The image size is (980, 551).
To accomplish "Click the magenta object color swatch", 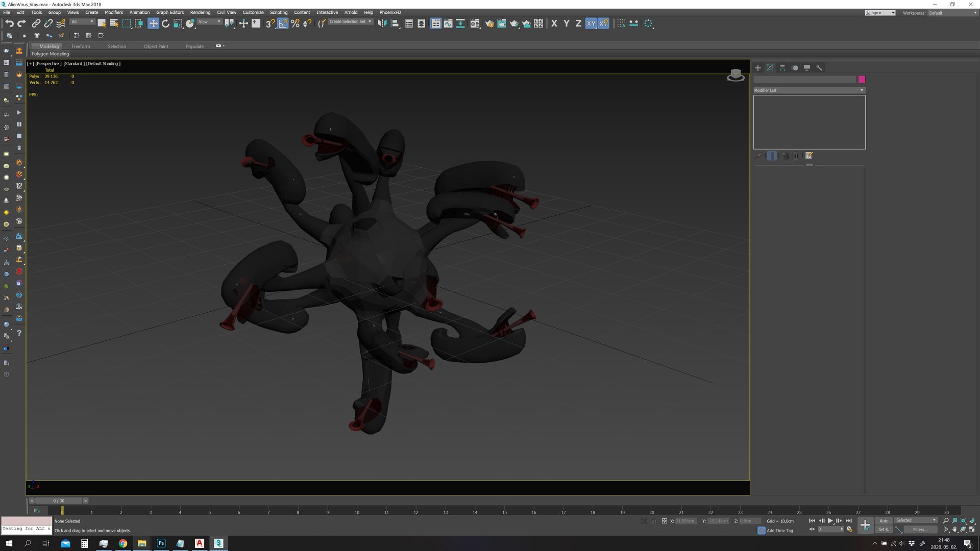I will coord(862,80).
